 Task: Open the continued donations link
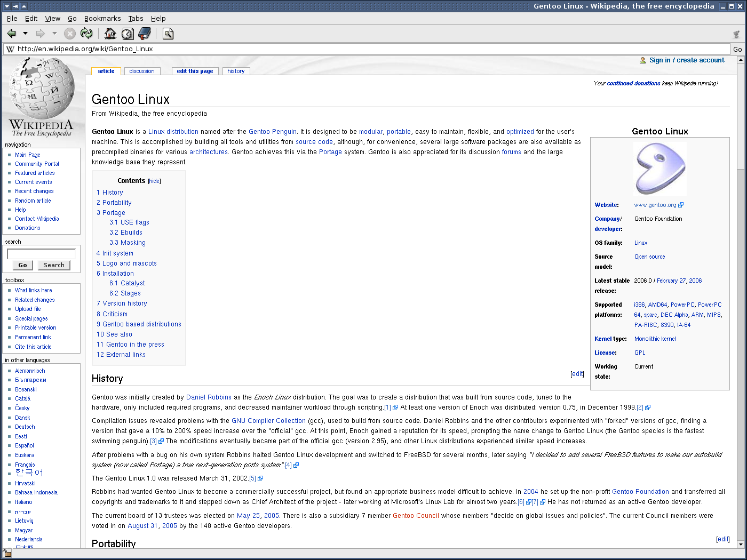coord(633,83)
